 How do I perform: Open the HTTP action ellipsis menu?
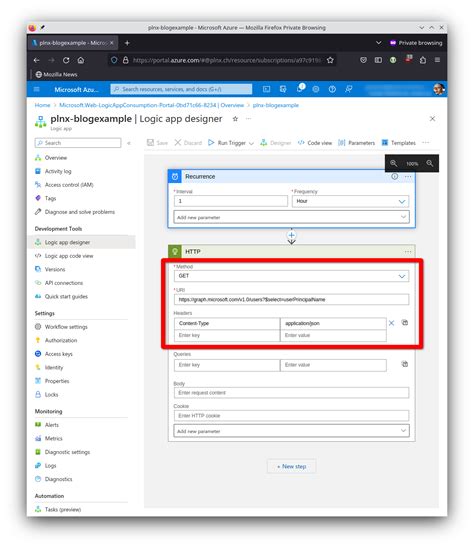(x=408, y=252)
